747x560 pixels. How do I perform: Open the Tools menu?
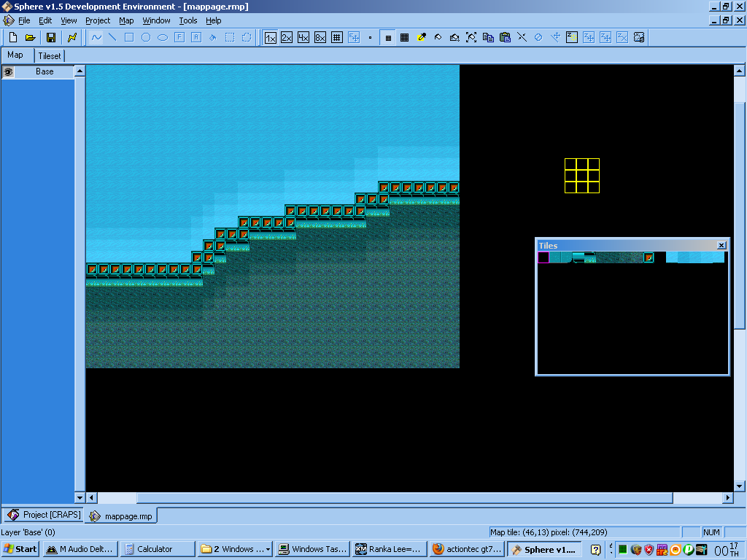pos(188,20)
